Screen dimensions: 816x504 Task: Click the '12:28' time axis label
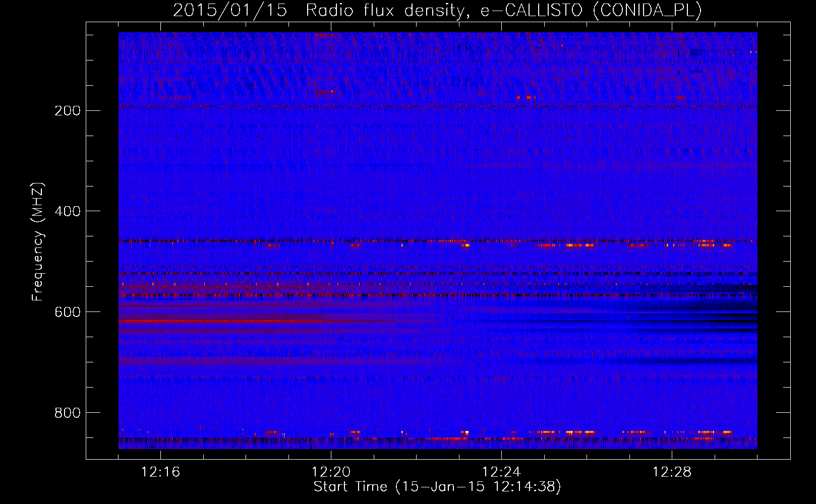pyautogui.click(x=672, y=472)
